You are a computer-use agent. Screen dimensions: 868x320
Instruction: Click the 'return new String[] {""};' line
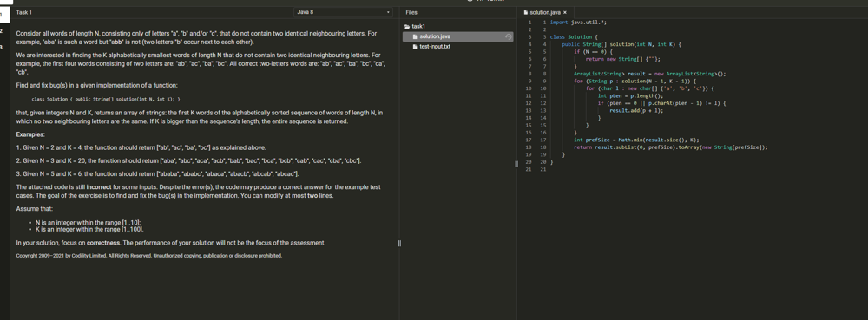tap(622, 59)
